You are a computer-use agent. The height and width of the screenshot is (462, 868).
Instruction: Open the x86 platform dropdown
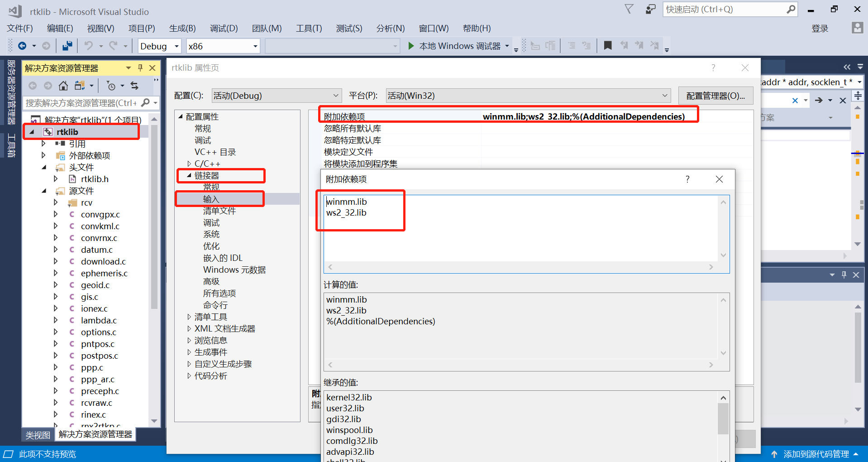point(255,46)
